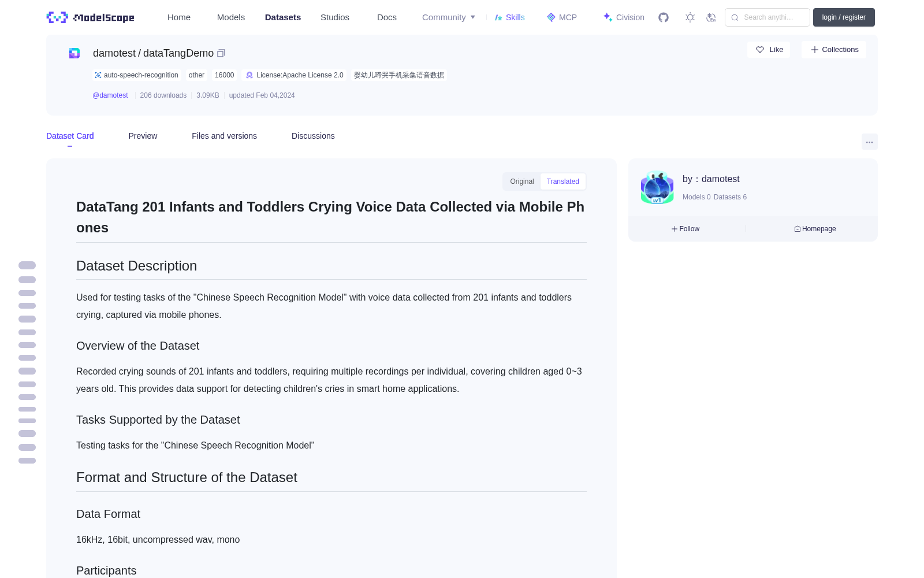Viewport: 924px width, 578px height.
Task: Click the 'Overview of the Dataset' heading
Action: (x=138, y=346)
